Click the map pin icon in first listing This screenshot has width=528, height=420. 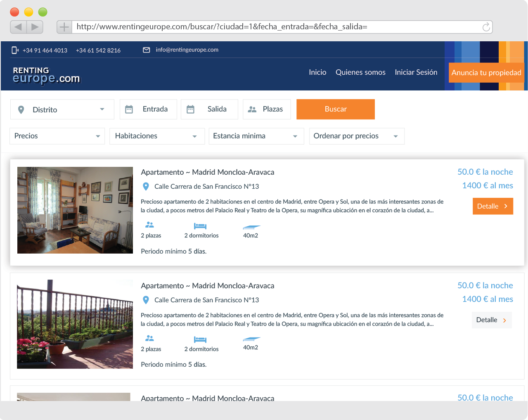[x=146, y=187]
